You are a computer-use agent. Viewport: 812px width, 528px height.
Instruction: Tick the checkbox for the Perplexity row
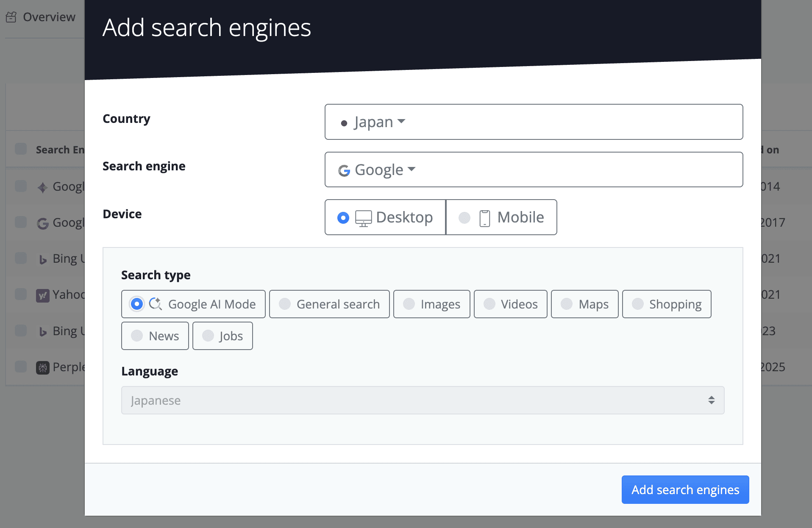coord(21,367)
